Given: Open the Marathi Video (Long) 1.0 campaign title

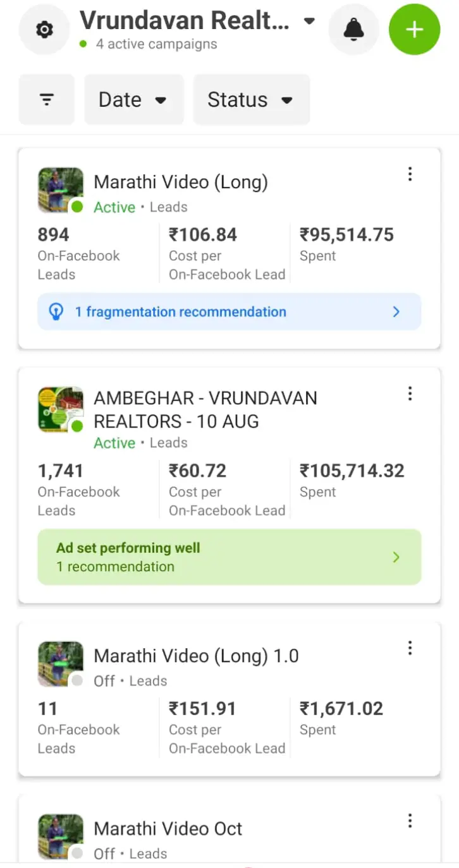Looking at the screenshot, I should [196, 656].
